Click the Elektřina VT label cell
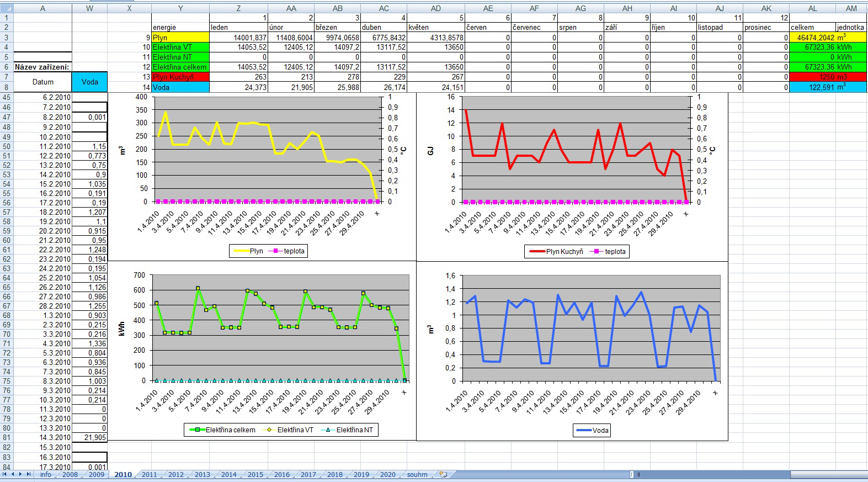 point(180,47)
